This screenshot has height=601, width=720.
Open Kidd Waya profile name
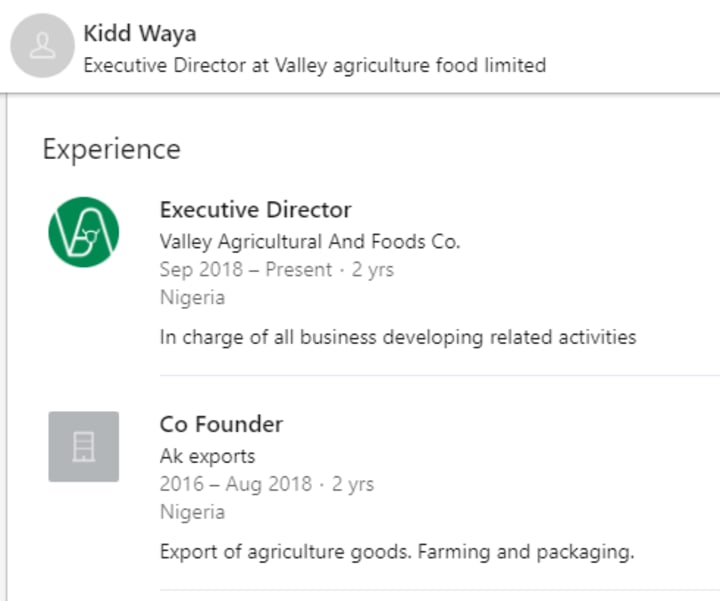(x=139, y=33)
